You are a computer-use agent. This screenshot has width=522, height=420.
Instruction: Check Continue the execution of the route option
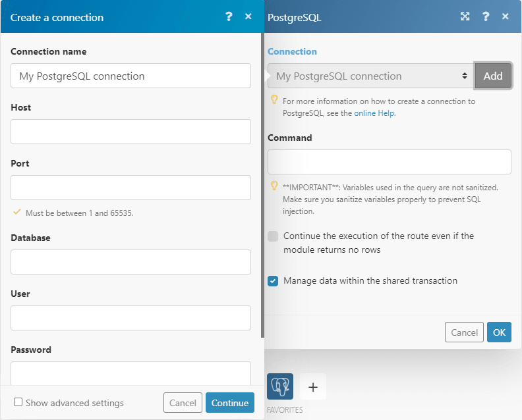tap(273, 236)
